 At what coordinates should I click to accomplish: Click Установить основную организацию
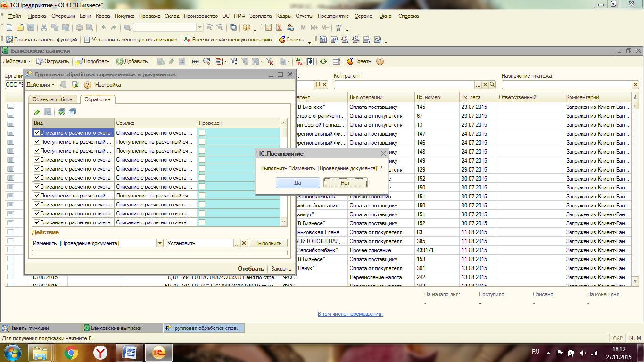(x=130, y=40)
